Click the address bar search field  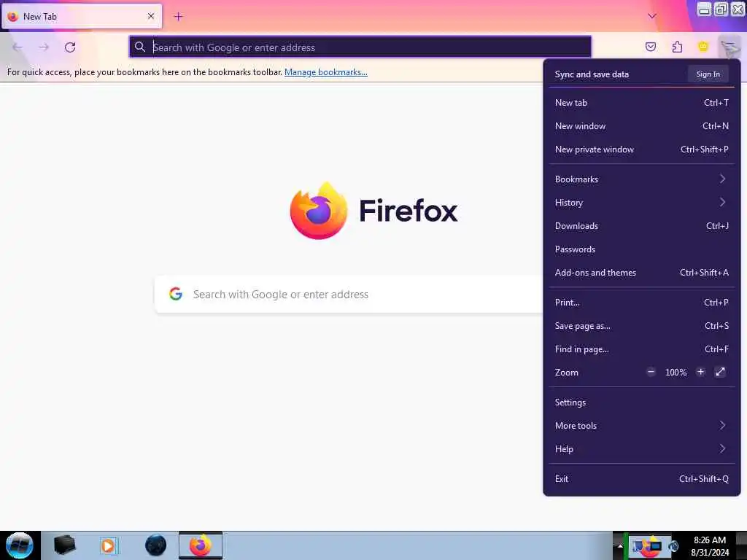pyautogui.click(x=360, y=47)
